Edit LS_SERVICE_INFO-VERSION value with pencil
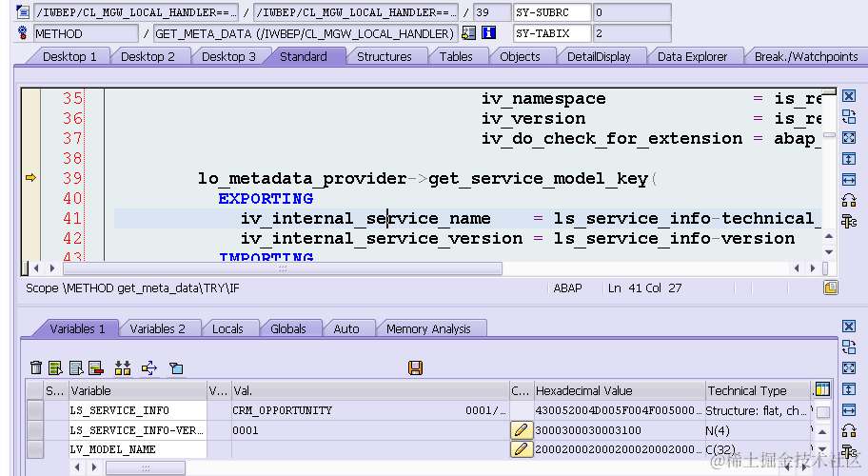Image resolution: width=868 pixels, height=476 pixels. pos(522,430)
